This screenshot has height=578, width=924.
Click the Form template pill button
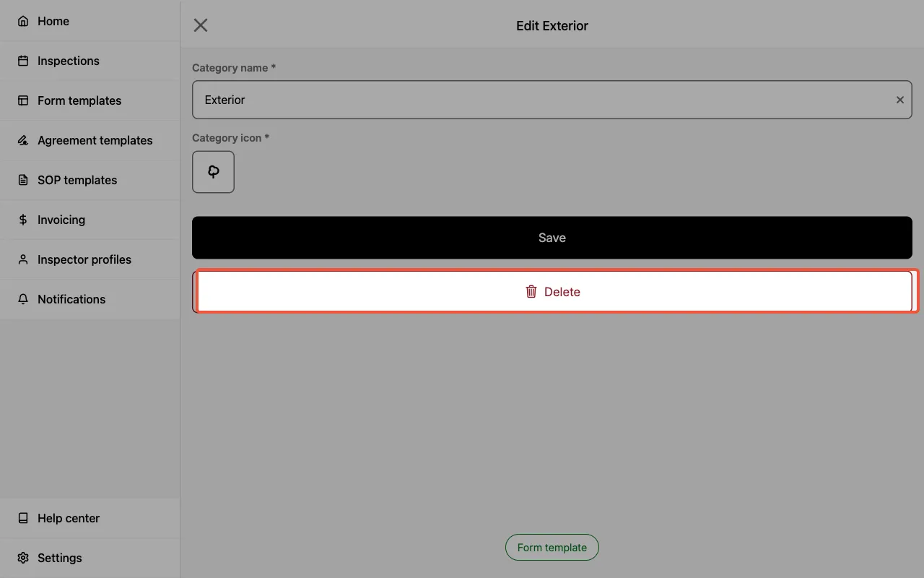pyautogui.click(x=552, y=547)
